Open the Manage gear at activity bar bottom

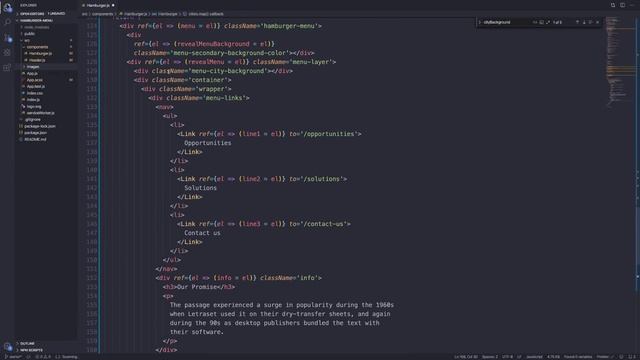[x=7, y=347]
